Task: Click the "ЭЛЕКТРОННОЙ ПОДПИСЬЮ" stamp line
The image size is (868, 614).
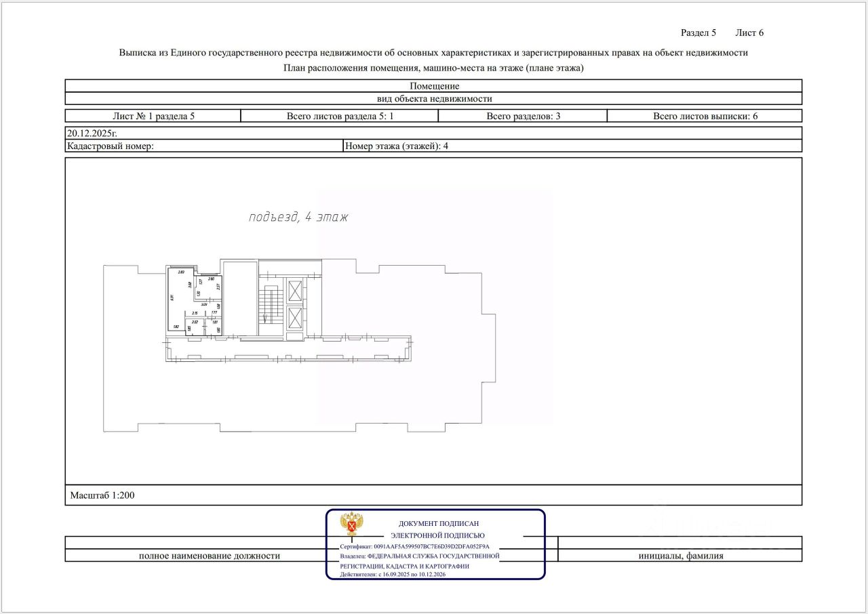Action: coord(438,535)
